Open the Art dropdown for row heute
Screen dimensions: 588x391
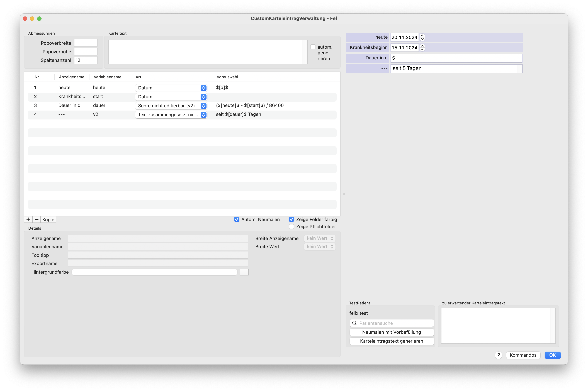tap(171, 88)
